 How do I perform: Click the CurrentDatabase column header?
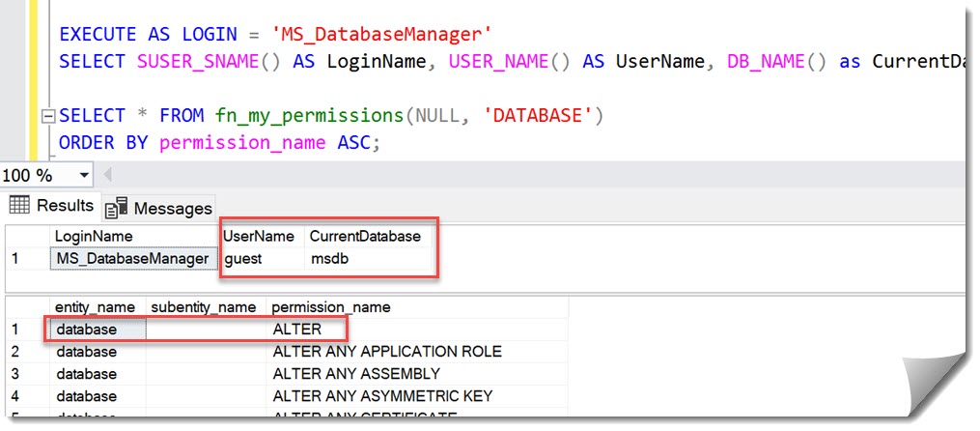[x=364, y=236]
